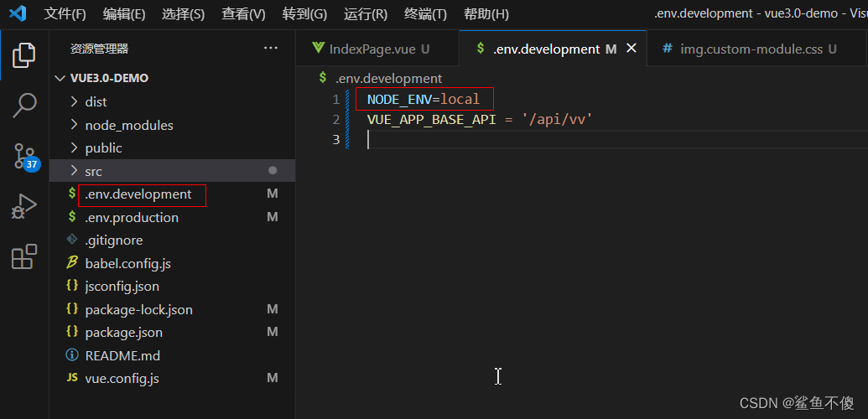The width and height of the screenshot is (868, 419).
Task: Expand the public folder
Action: point(74,147)
